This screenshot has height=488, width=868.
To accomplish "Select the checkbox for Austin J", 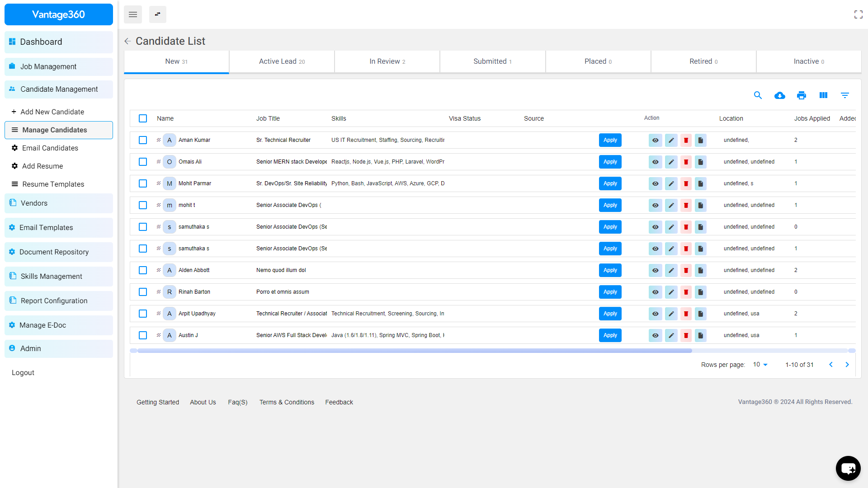I will click(143, 335).
